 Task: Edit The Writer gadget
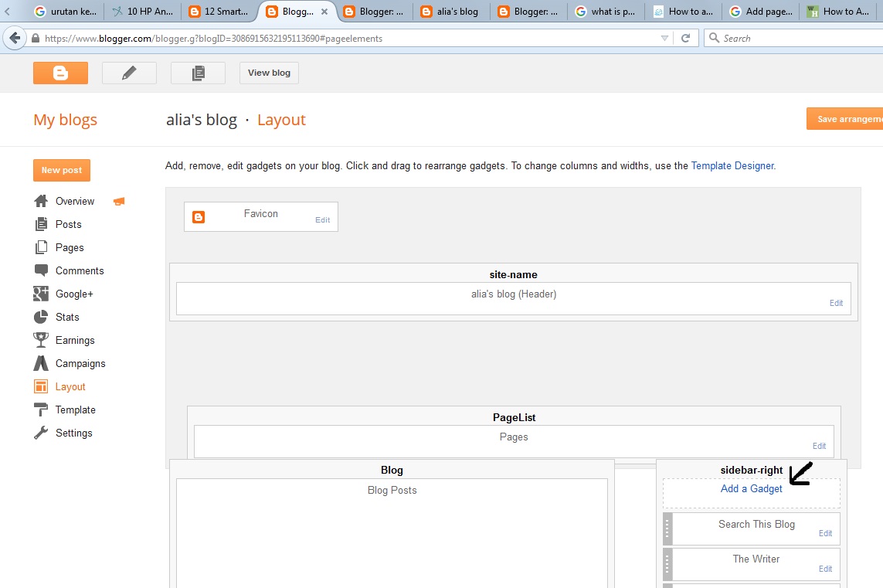(x=826, y=569)
